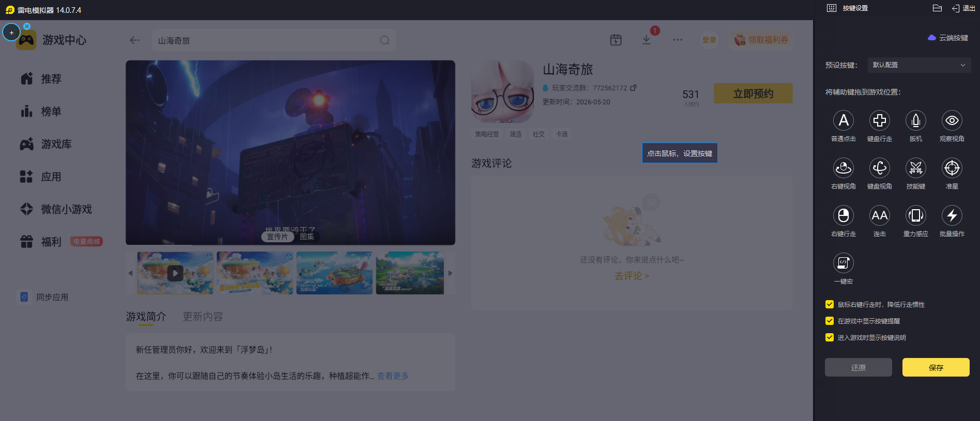Click the 山海奇旅 game icon
The height and width of the screenshot is (421, 980).
click(502, 91)
